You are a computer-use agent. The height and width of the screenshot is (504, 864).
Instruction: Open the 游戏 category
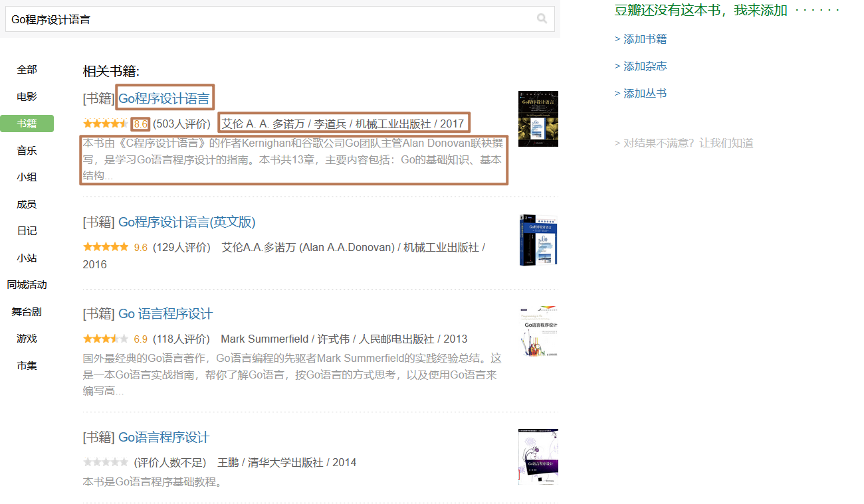click(x=27, y=339)
